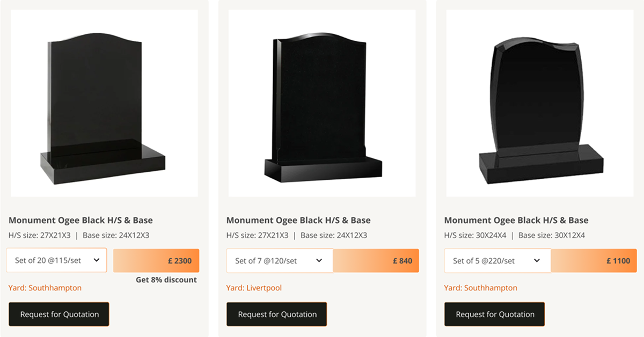Open the "Set of 5 @220/set" dropdown
Image resolution: width=644 pixels, height=337 pixels.
click(497, 261)
